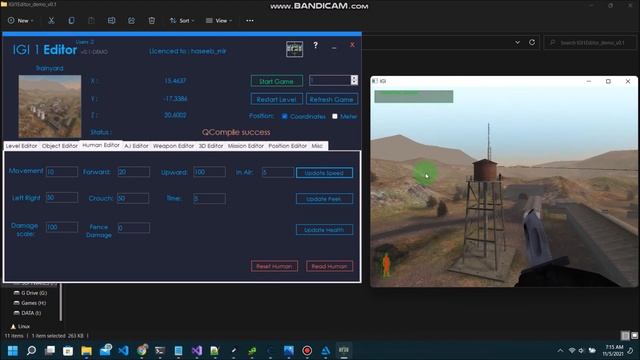Enable the Coordinates position checkbox
Screen dimensions: 640x360
click(x=284, y=116)
